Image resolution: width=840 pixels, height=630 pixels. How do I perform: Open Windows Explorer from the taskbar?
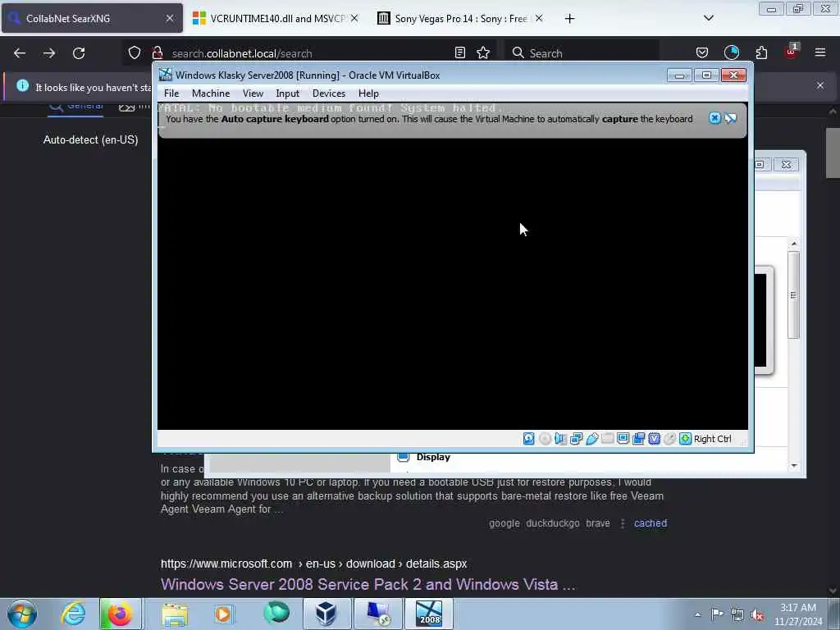[175, 614]
